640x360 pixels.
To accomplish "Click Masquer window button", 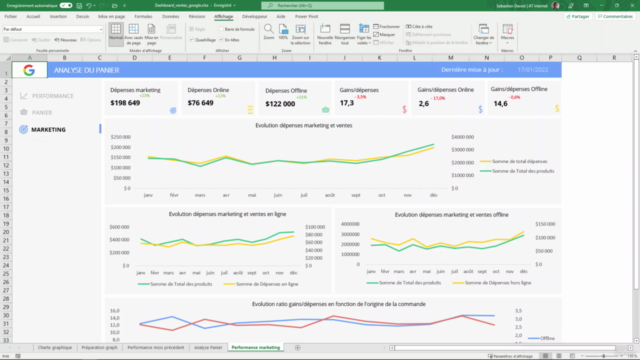I will (x=384, y=35).
